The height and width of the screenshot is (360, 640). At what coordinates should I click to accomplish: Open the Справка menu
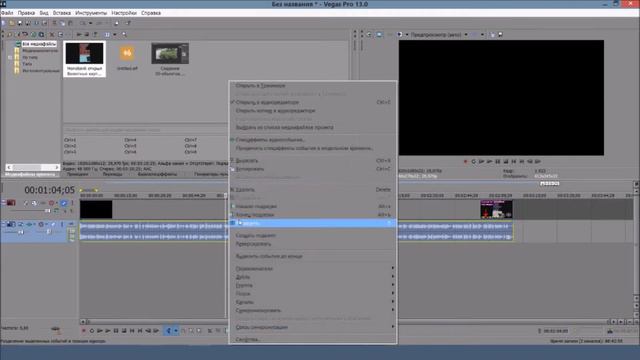click(x=151, y=13)
